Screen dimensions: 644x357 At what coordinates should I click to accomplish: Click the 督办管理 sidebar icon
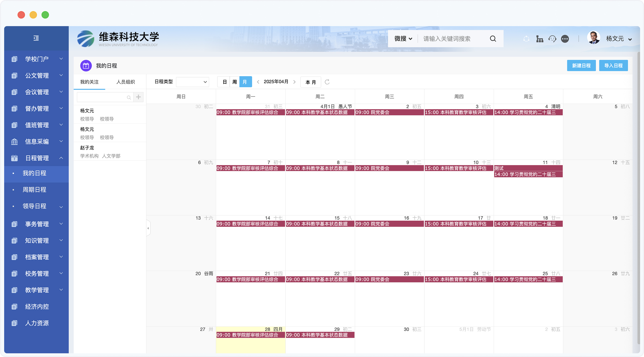(14, 109)
